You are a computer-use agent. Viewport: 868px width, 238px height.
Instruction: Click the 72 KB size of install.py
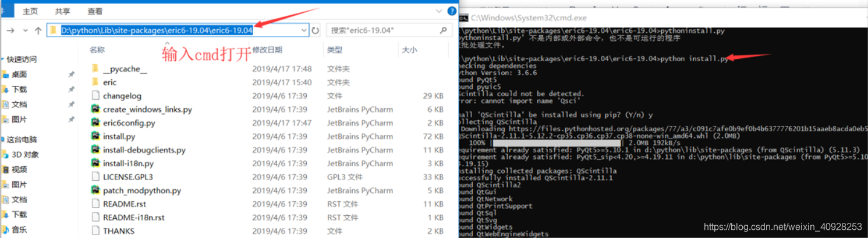[433, 136]
